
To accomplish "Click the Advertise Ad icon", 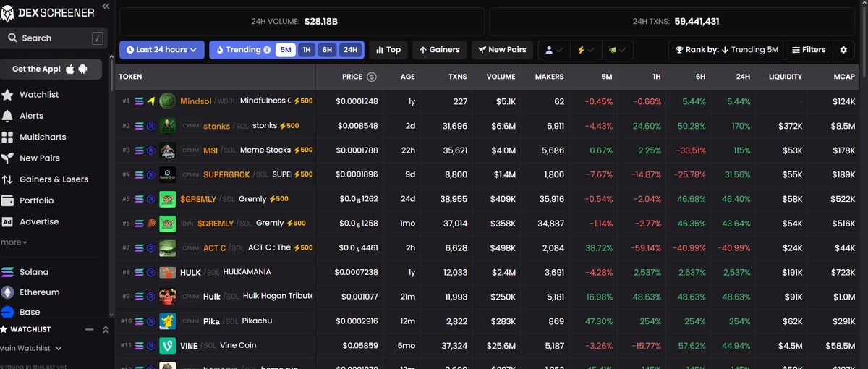I will (x=7, y=221).
